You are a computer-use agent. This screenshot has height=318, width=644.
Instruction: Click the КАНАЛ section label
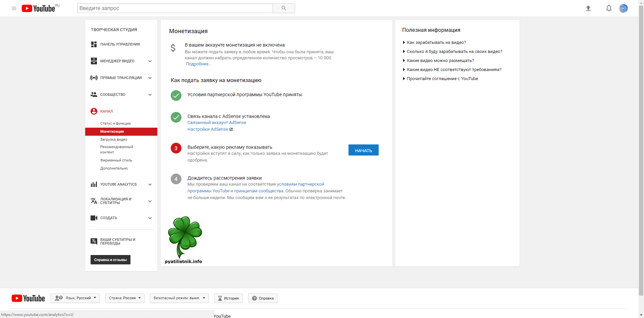106,111
